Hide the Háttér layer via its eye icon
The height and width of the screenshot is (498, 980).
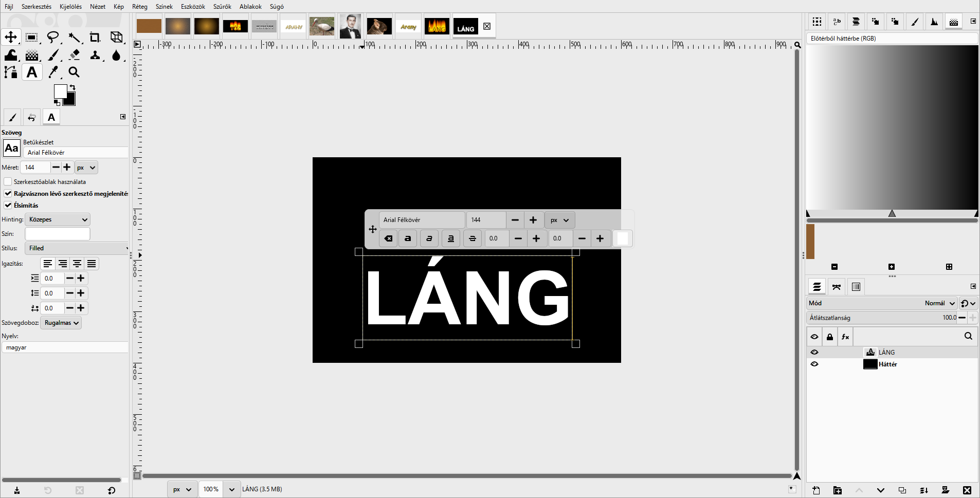(x=814, y=364)
